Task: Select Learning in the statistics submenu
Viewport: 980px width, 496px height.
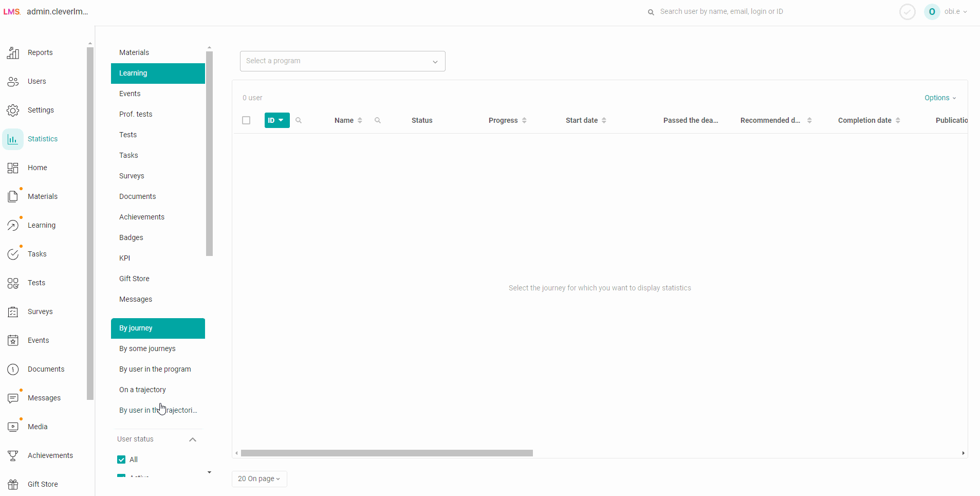Action: pyautogui.click(x=158, y=74)
